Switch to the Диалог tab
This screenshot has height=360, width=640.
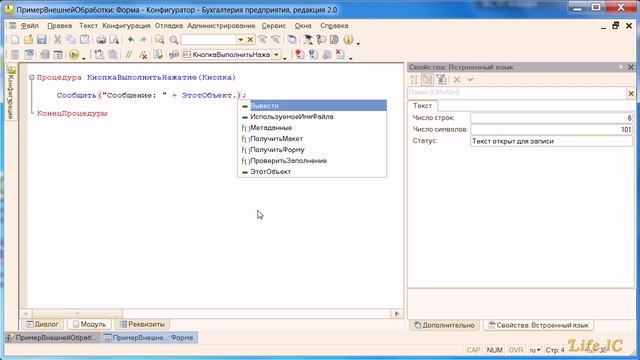coord(42,324)
